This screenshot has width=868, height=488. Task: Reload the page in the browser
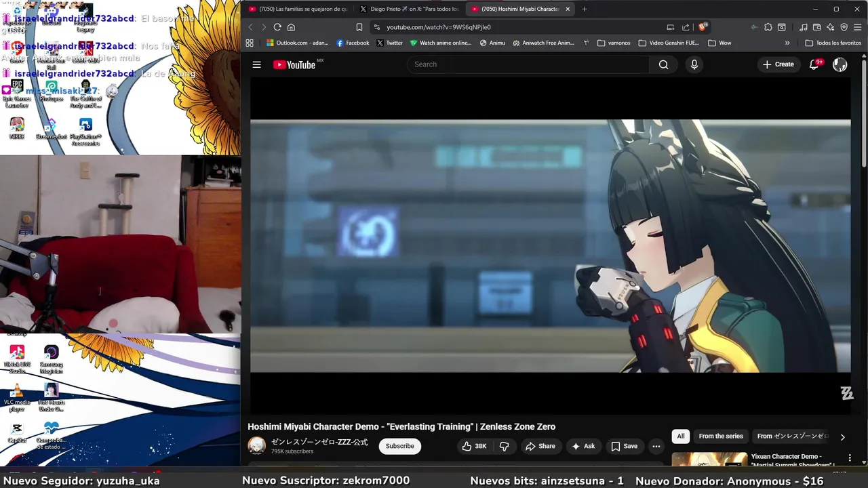click(277, 27)
